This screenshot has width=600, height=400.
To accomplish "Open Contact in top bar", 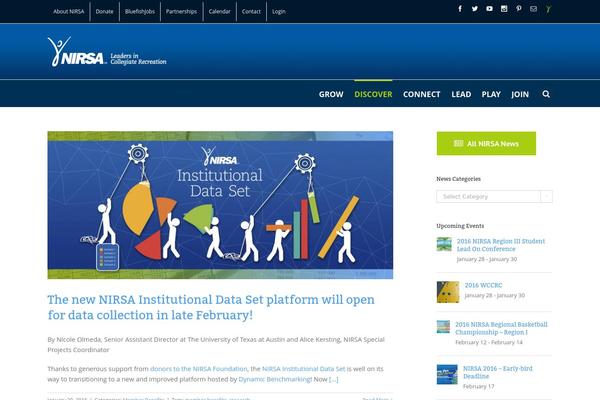I will [251, 11].
